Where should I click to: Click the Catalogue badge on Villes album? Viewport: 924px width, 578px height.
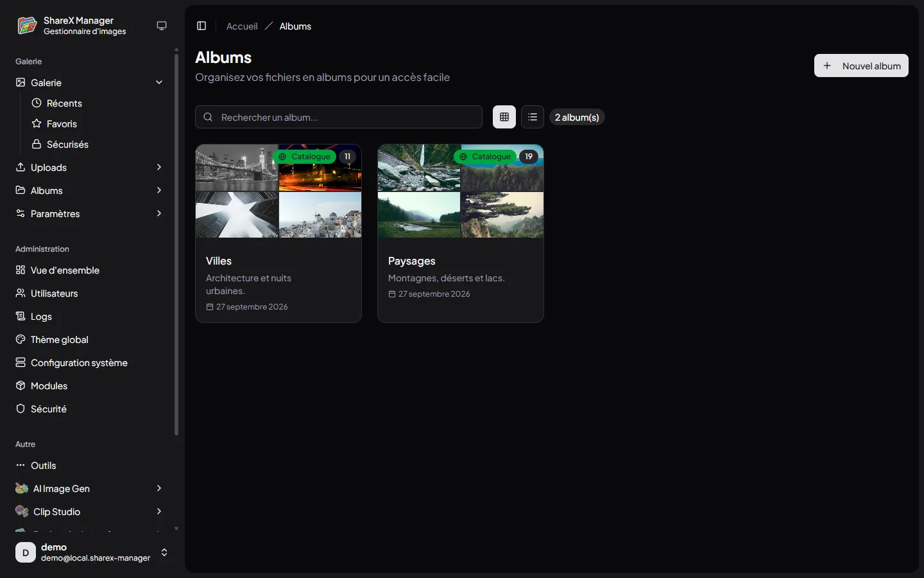point(305,157)
